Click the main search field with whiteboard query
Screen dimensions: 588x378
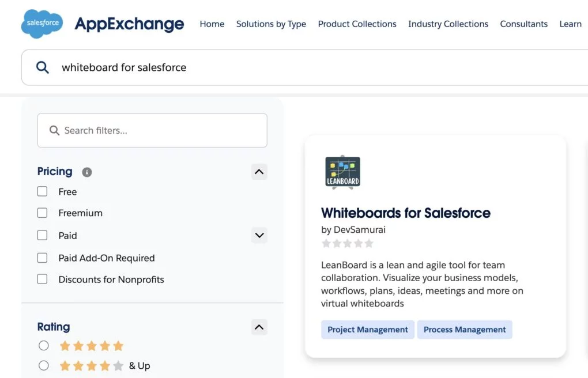tap(304, 67)
